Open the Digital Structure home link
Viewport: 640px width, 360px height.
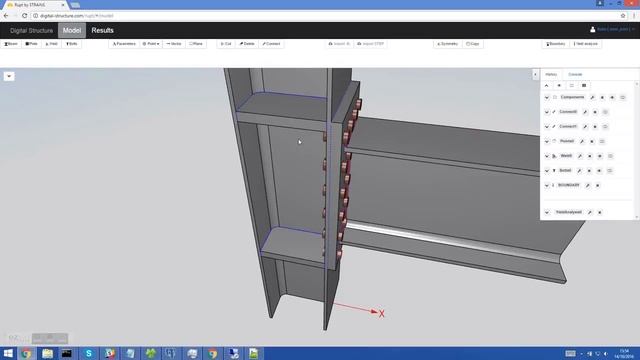pos(31,31)
